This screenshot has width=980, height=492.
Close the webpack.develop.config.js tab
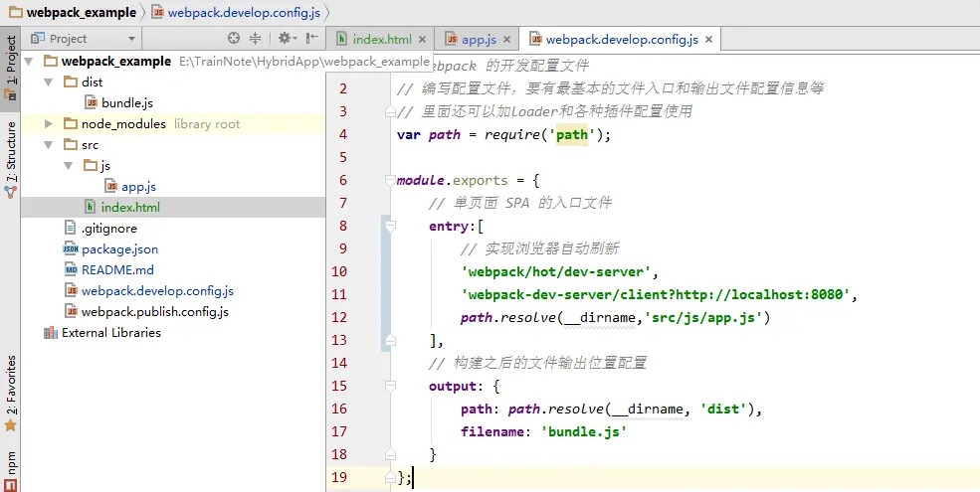[x=708, y=40]
